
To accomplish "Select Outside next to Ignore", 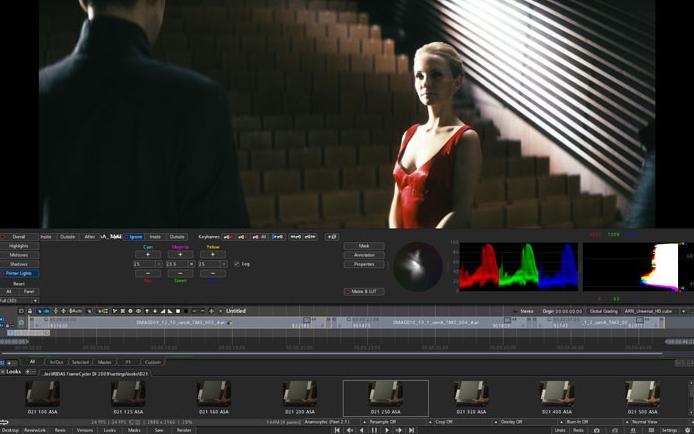I will tap(177, 237).
